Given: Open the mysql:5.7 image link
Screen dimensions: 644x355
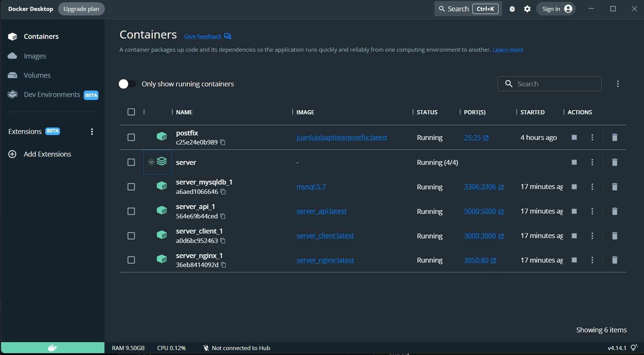Looking at the screenshot, I should pos(311,187).
